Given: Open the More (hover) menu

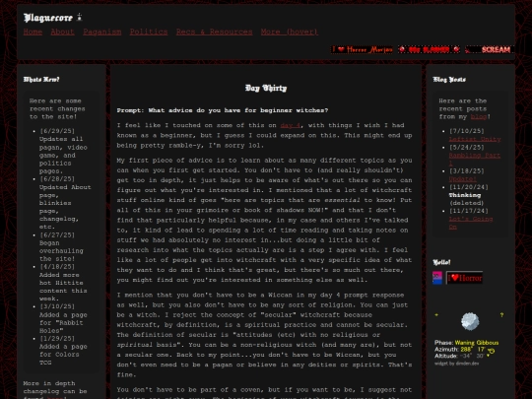Looking at the screenshot, I should point(290,32).
